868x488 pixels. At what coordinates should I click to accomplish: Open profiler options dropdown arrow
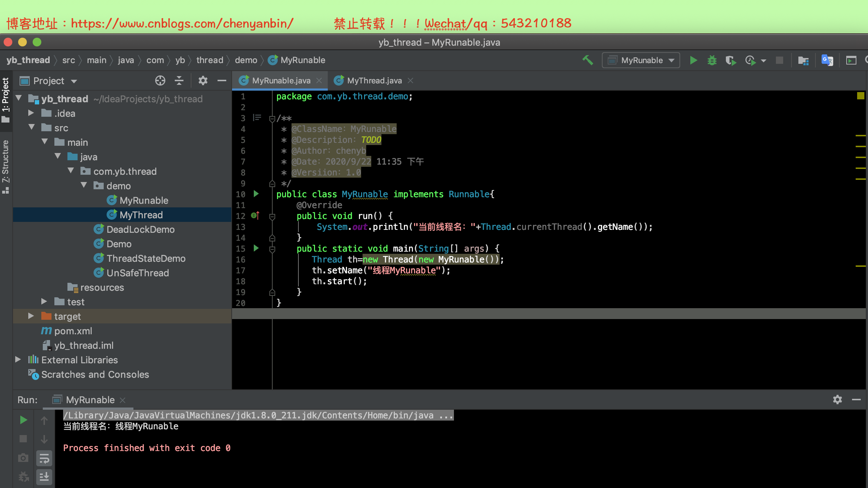tap(764, 61)
